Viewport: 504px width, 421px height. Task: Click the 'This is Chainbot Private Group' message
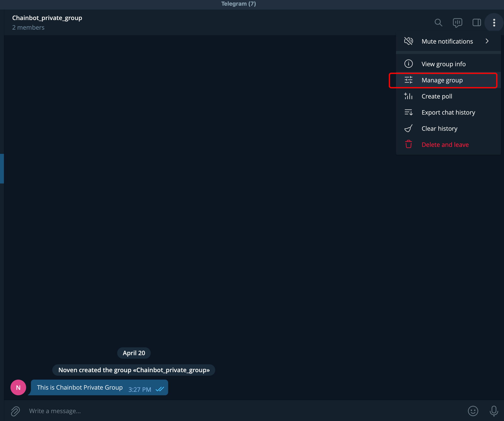tap(80, 387)
